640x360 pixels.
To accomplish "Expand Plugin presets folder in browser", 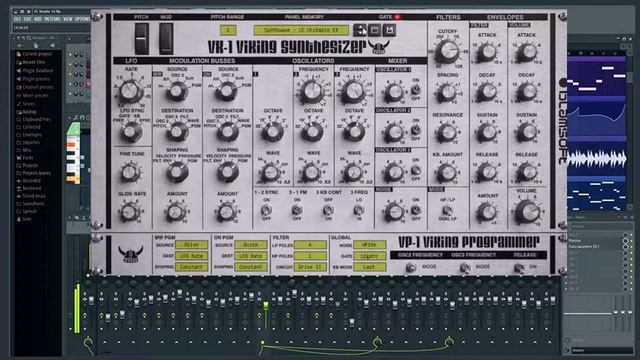I will 33,79.
